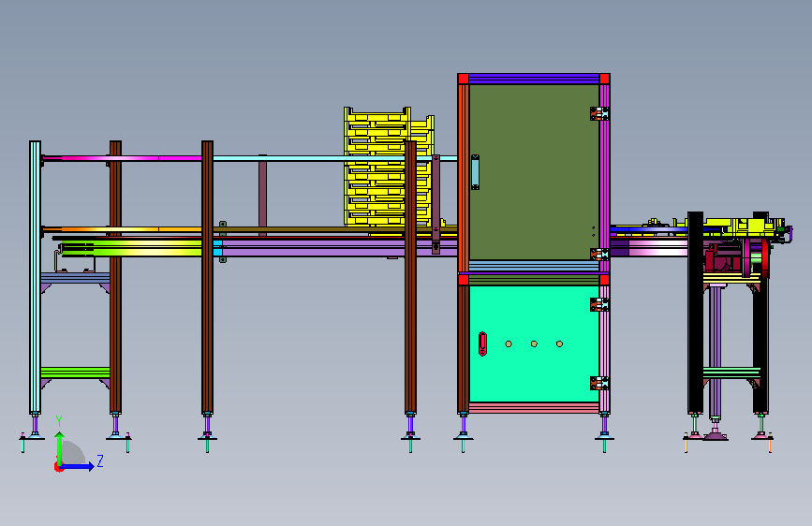The height and width of the screenshot is (526, 812).
Task: Select the orange left upright of the upper cabinet
Action: click(463, 177)
